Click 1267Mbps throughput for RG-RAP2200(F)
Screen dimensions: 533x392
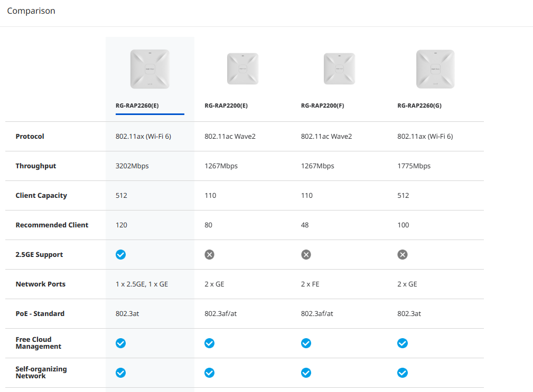coord(317,166)
